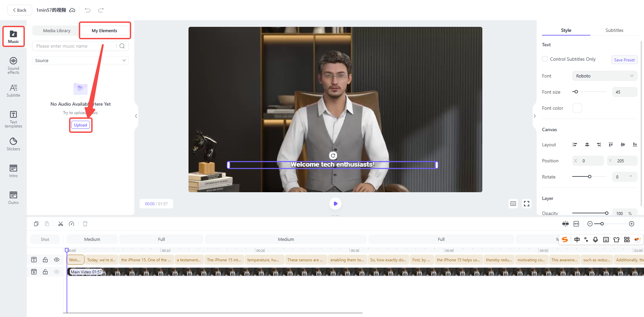Open the Music panel in sidebar
This screenshot has width=644, height=317.
tap(13, 37)
